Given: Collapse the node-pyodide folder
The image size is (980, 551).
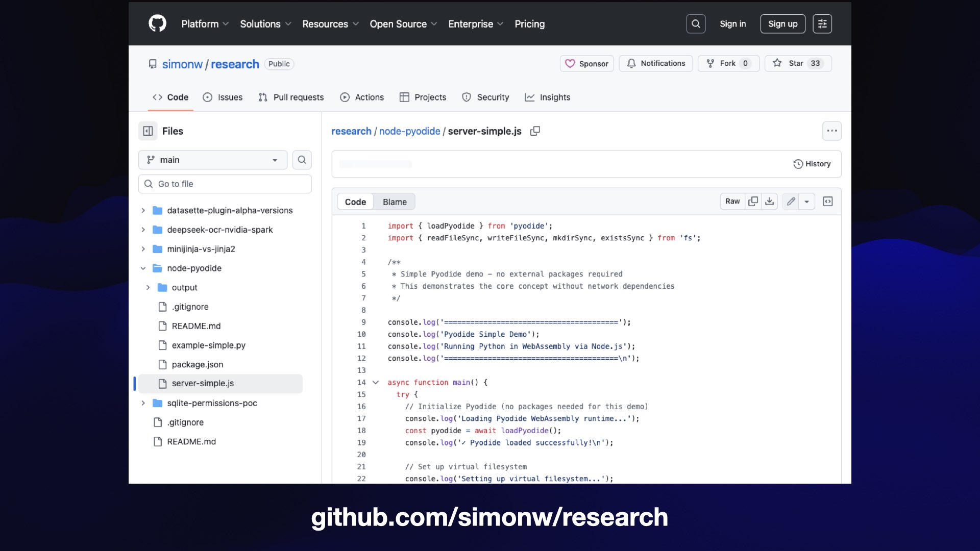Looking at the screenshot, I should 143,268.
